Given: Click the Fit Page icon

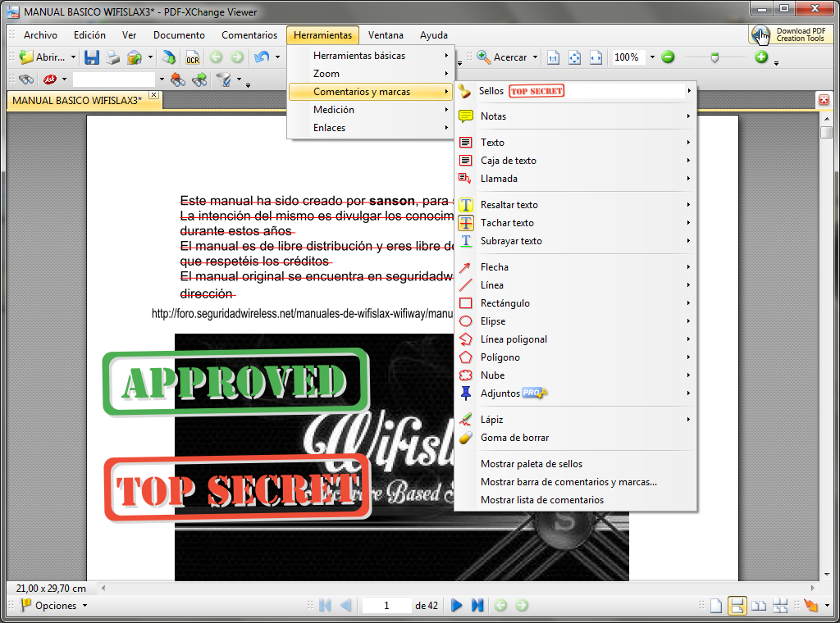Looking at the screenshot, I should pos(574,57).
